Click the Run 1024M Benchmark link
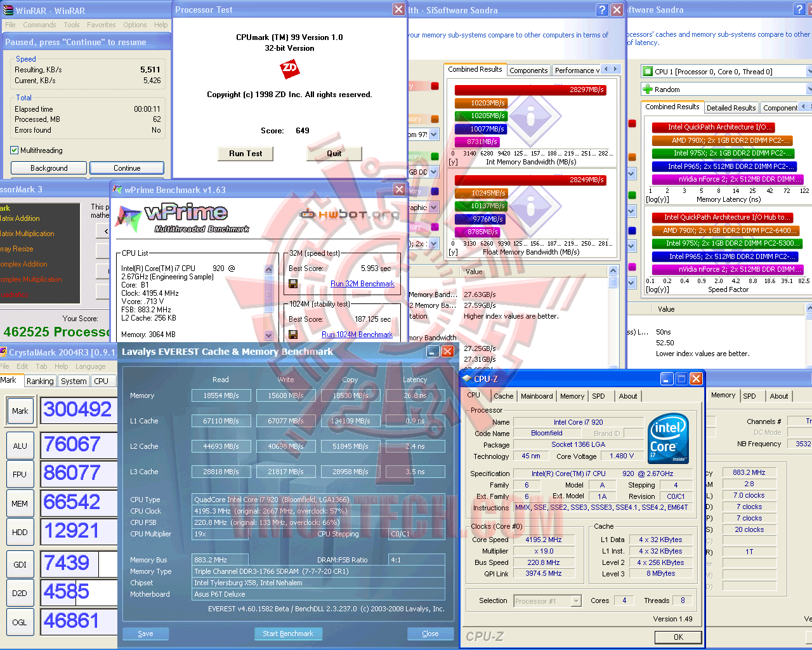The image size is (812, 650). 357,335
